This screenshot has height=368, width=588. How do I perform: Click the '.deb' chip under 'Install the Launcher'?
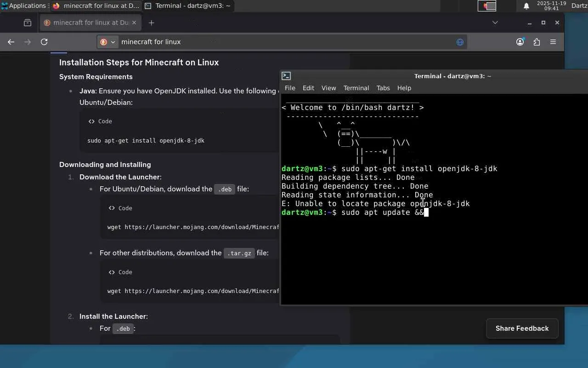click(x=123, y=328)
